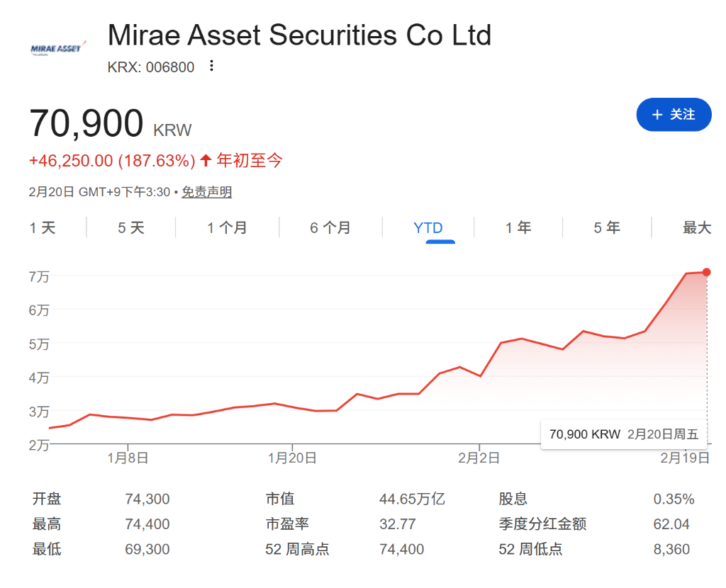This screenshot has height=588, width=726.
Task: Click the plus icon inside the 关注 button
Action: tap(659, 114)
